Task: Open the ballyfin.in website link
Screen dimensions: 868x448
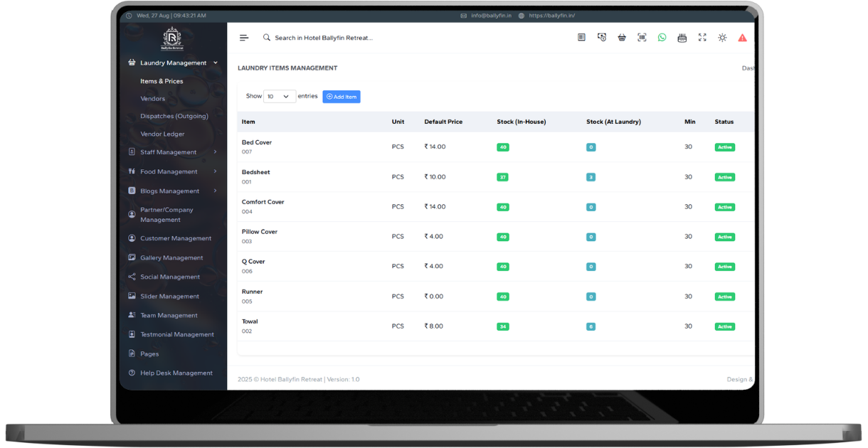Action: pyautogui.click(x=551, y=16)
